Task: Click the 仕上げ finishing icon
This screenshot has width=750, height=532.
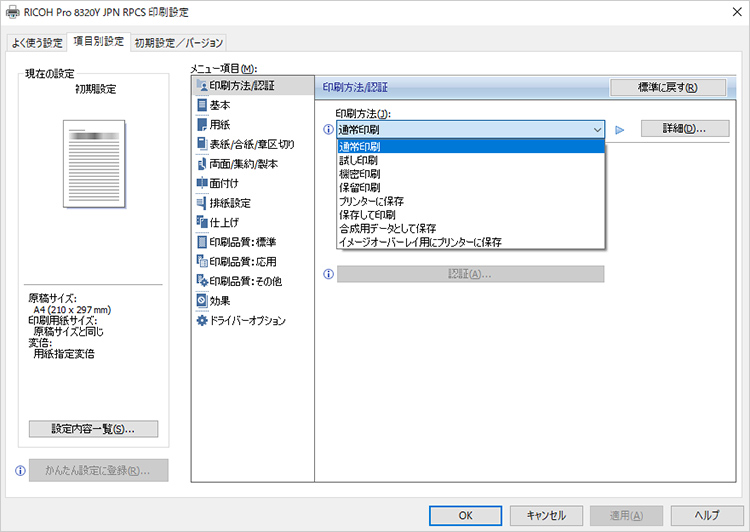Action: (201, 222)
